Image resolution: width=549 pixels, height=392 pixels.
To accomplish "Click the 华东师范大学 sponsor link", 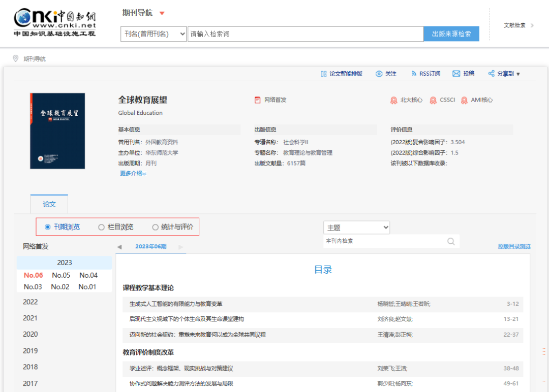I will [x=162, y=153].
